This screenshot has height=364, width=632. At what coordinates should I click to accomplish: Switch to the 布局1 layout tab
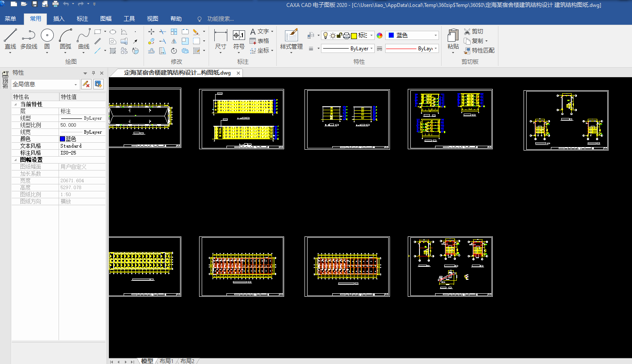click(x=166, y=361)
